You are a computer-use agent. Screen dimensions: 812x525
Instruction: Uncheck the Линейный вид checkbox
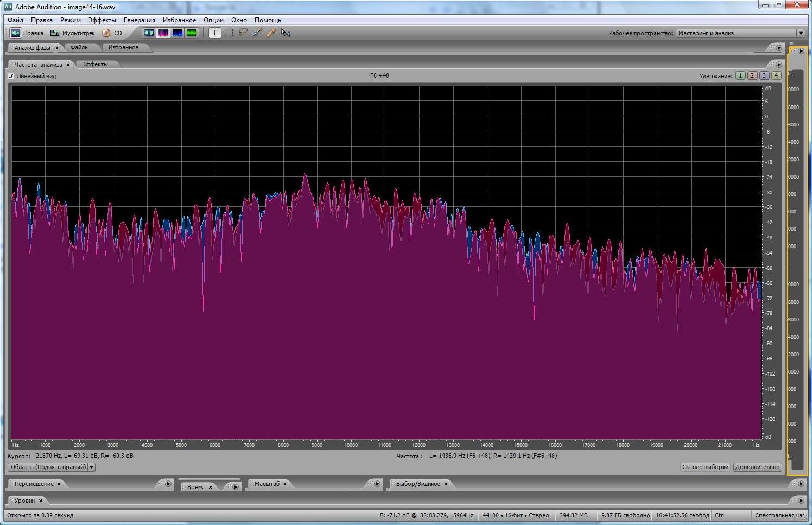11,76
